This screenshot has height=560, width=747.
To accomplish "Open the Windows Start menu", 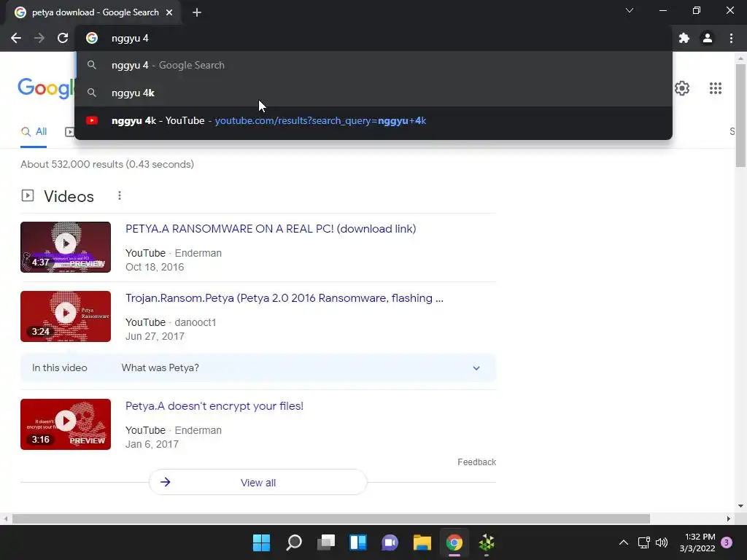I will point(261,542).
